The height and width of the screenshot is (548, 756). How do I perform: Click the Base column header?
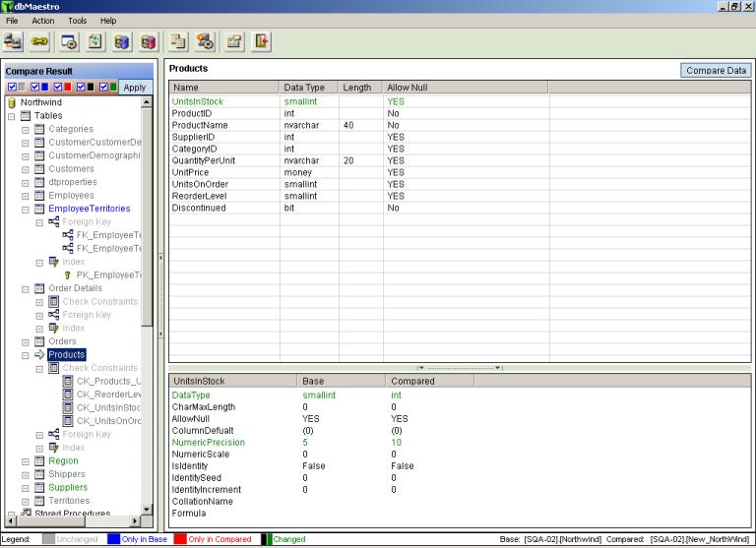tap(342, 381)
